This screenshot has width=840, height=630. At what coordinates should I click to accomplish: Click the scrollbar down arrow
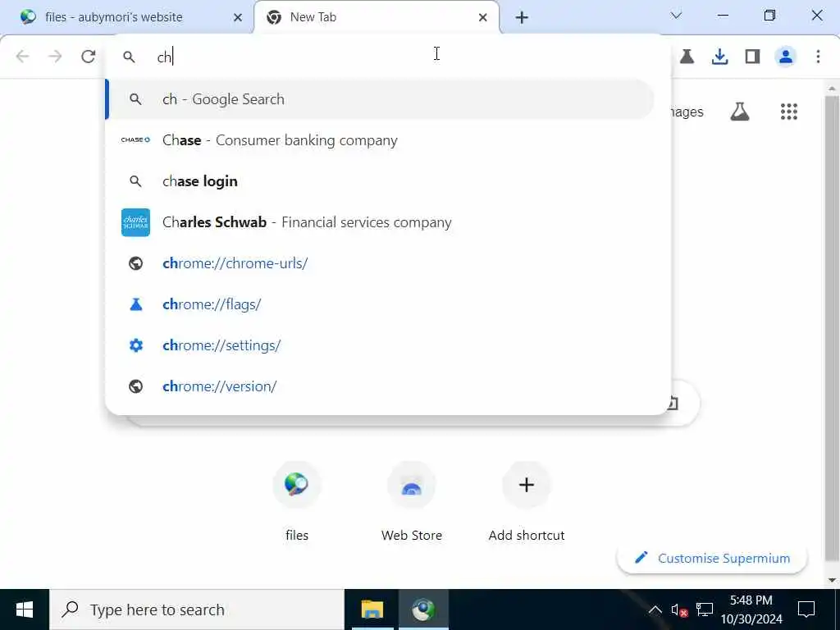[x=832, y=580]
